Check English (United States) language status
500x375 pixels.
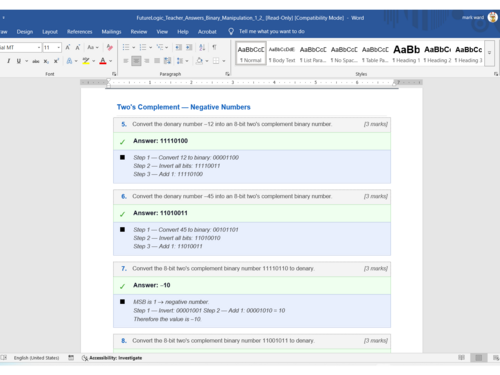[36, 358]
